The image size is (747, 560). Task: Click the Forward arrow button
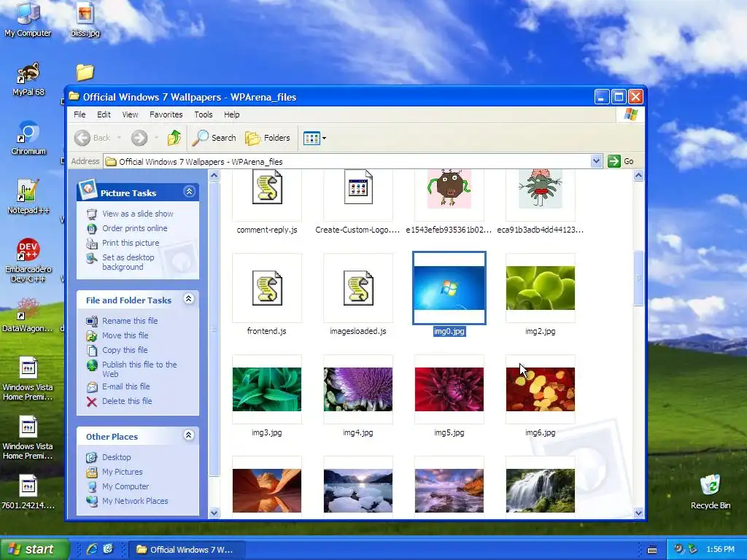[139, 138]
